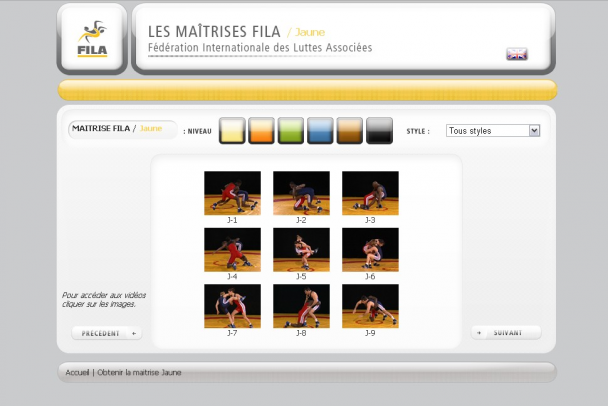Click the J-8 wrestling thumbnail

(x=301, y=305)
